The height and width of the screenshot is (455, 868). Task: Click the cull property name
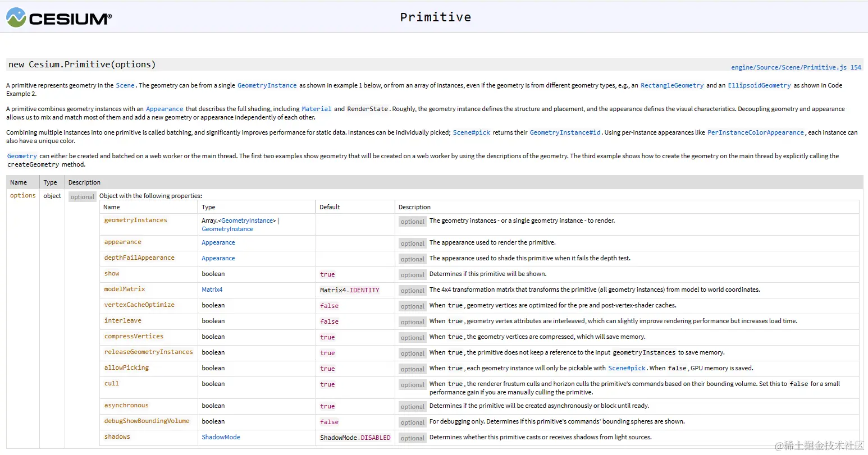(x=112, y=383)
